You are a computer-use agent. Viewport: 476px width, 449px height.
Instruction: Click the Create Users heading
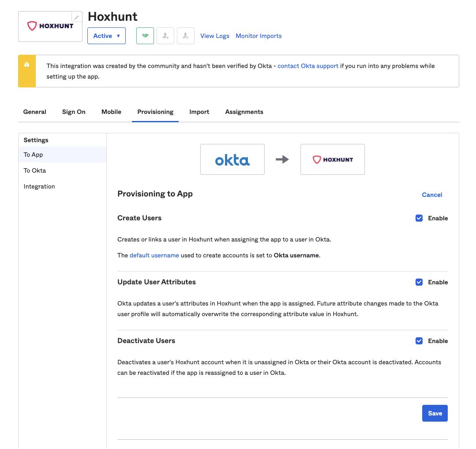point(139,218)
